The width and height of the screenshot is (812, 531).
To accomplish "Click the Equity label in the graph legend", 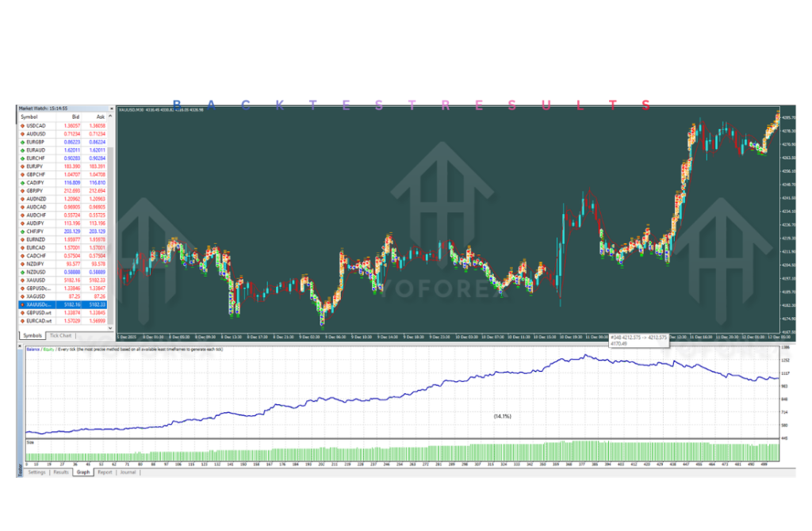I will pyautogui.click(x=50, y=350).
